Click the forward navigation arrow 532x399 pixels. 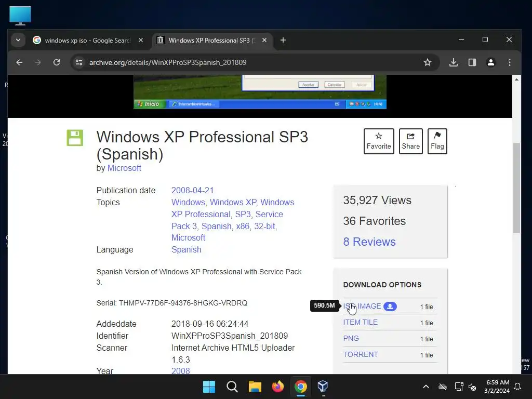(x=37, y=62)
